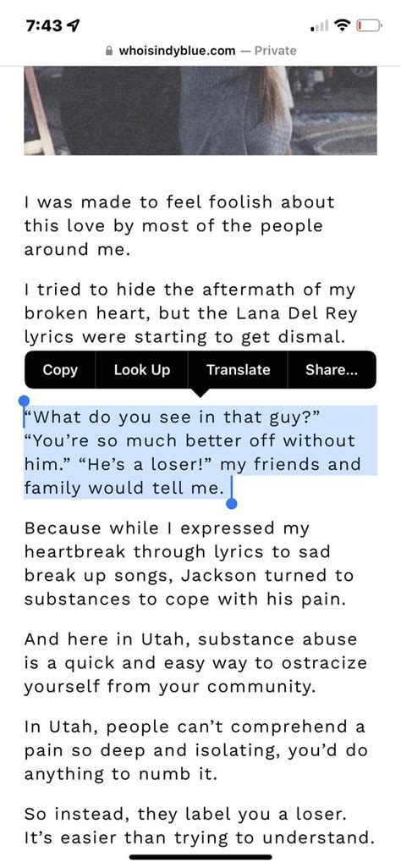Viewport: 401px width, 868px height.
Task: Tap the Wi-Fi status icon
Action: [343, 25]
